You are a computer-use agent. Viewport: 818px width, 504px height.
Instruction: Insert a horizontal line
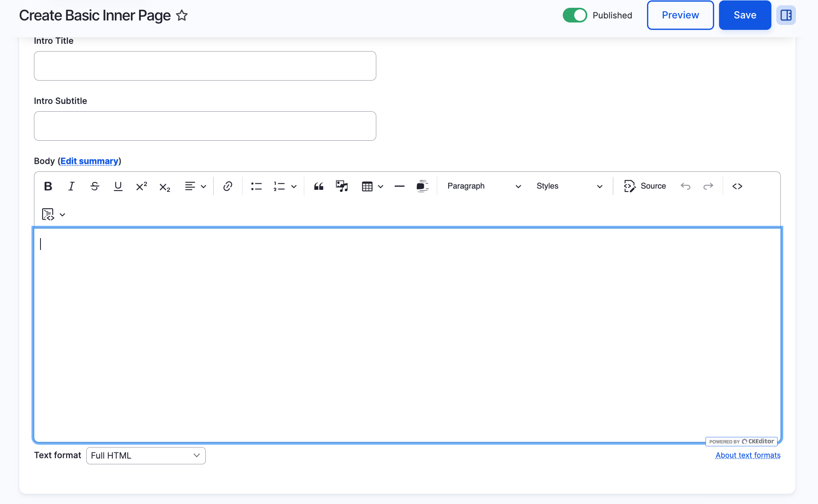(399, 186)
